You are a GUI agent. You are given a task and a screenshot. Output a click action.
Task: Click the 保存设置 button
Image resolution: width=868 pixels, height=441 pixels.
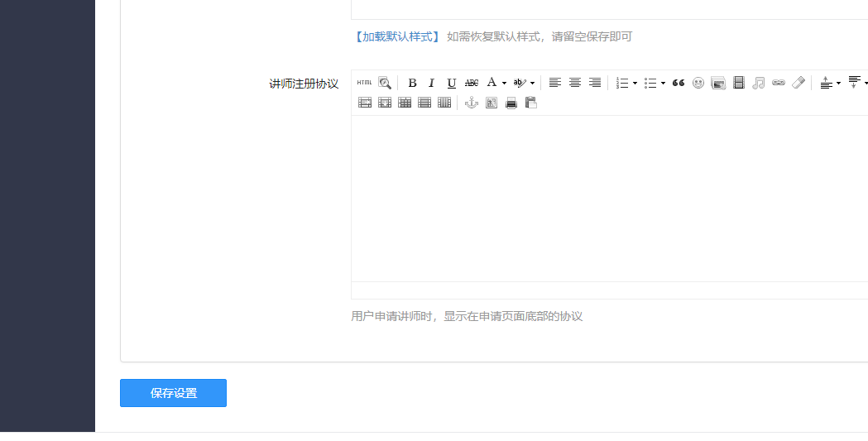tap(173, 393)
